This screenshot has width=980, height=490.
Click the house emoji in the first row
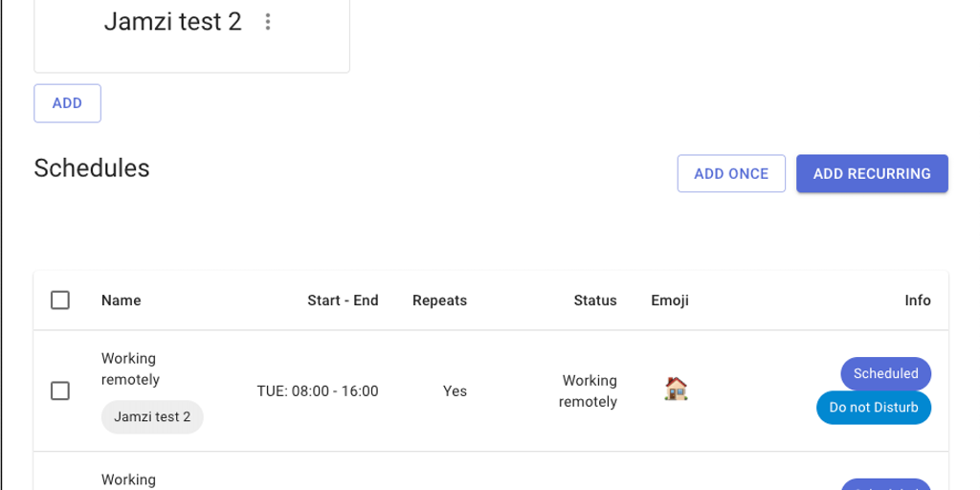coord(676,389)
